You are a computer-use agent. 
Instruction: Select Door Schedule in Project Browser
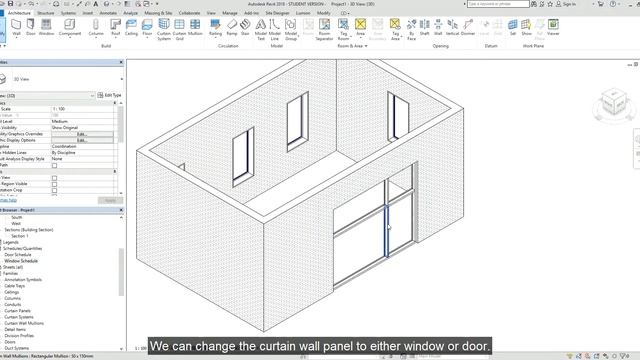[x=18, y=255]
